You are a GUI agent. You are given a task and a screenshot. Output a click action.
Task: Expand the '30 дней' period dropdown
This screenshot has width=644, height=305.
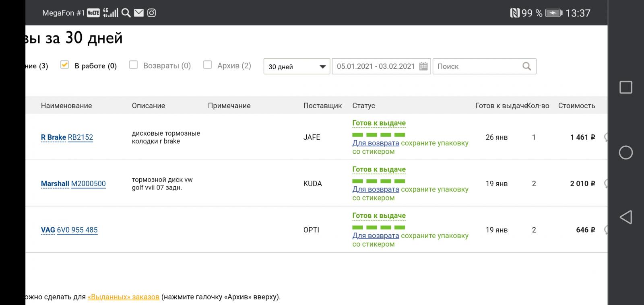pos(297,66)
